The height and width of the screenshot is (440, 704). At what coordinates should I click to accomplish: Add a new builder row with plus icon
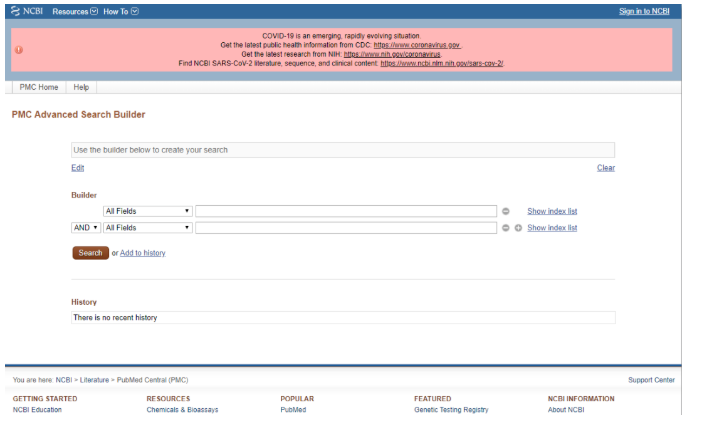click(518, 228)
